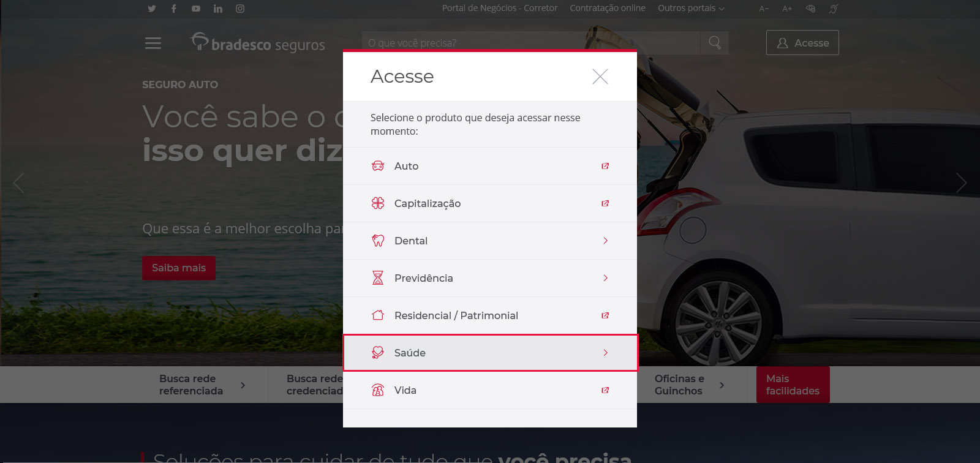Image resolution: width=980 pixels, height=463 pixels.
Task: Click the search magnifier icon
Action: (715, 43)
